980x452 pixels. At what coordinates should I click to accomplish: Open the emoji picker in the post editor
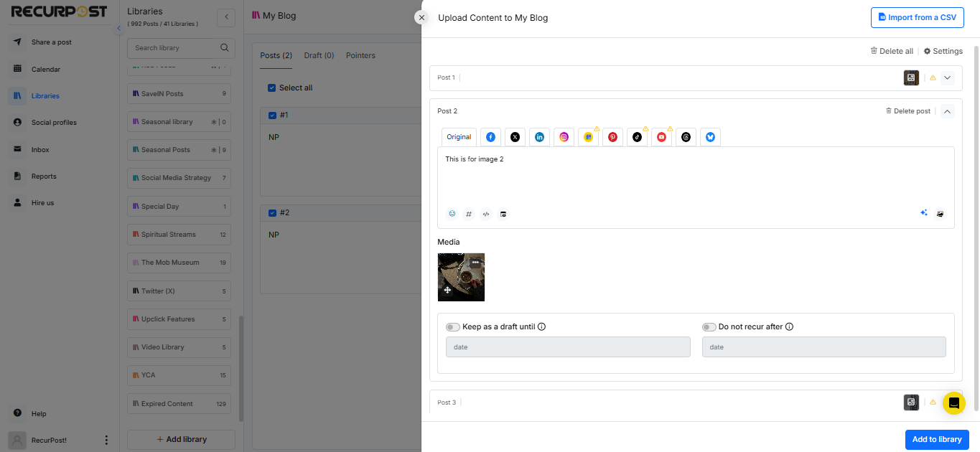tap(452, 214)
